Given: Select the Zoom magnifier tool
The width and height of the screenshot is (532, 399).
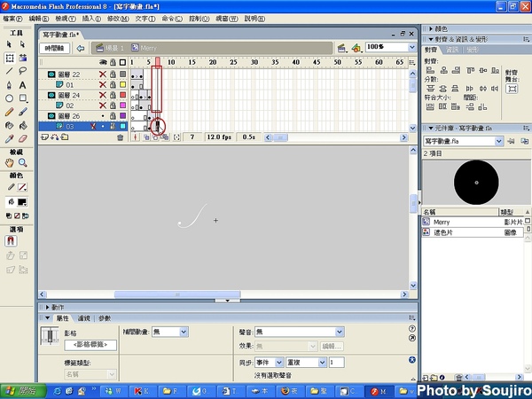Looking at the screenshot, I should [23, 163].
